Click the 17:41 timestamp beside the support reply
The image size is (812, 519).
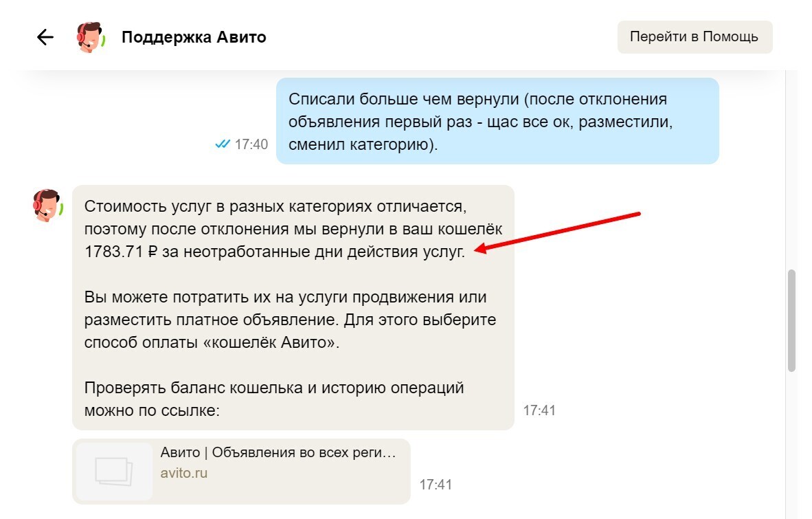(x=539, y=410)
